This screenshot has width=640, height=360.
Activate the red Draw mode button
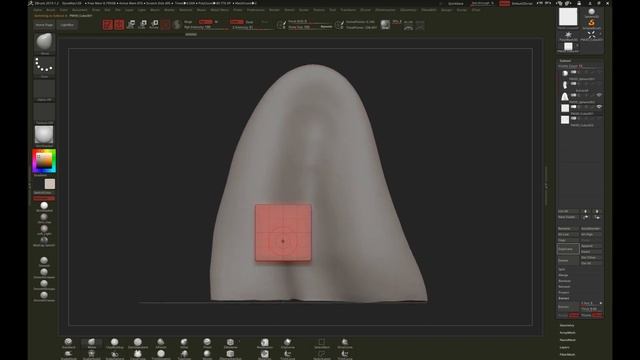click(x=119, y=25)
